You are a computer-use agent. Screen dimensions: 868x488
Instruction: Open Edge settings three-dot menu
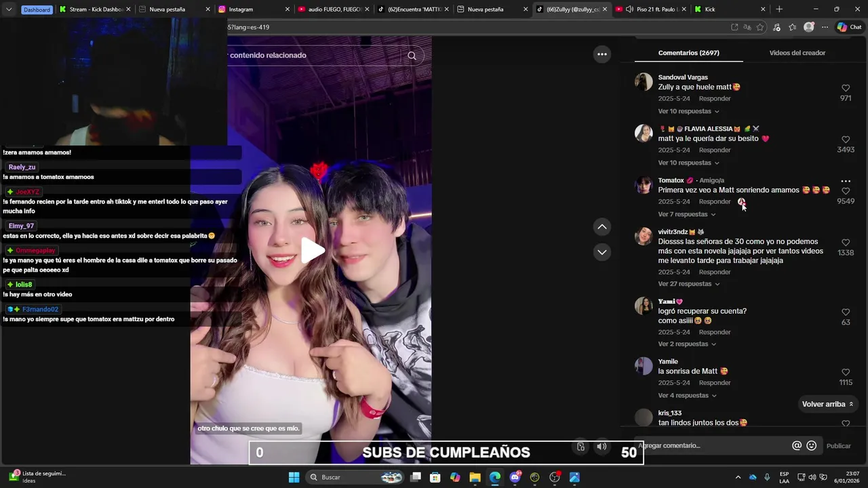tap(825, 27)
